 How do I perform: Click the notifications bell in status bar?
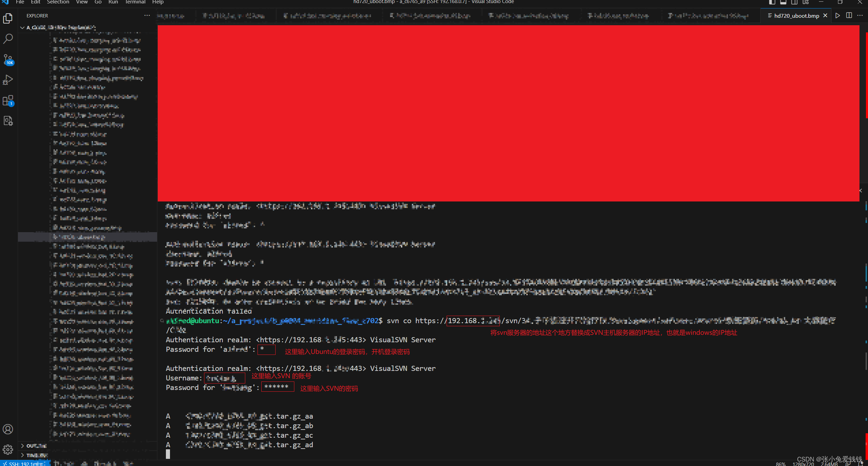tap(861, 464)
